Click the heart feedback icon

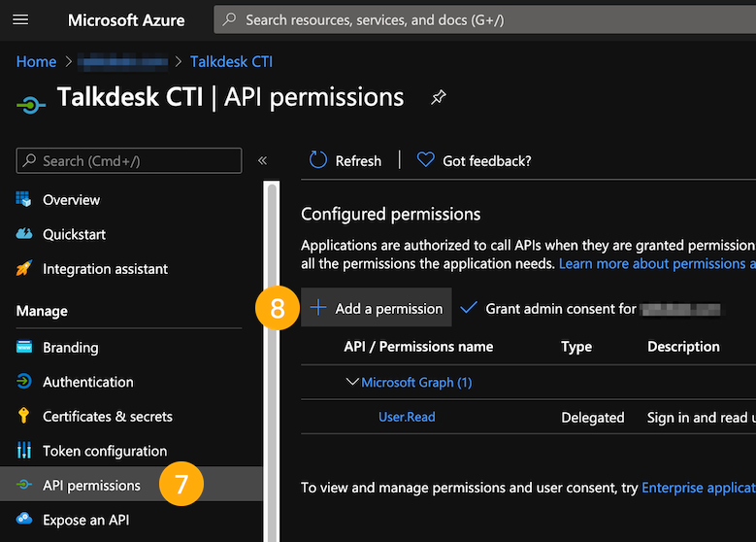tap(425, 159)
